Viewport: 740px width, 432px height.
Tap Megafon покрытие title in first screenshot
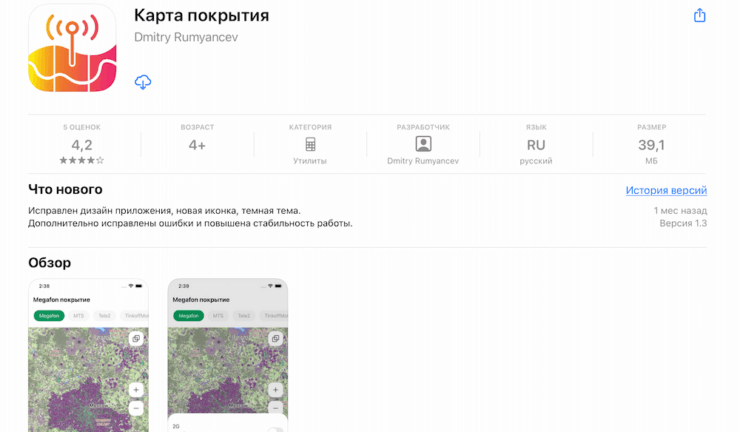pos(61,300)
